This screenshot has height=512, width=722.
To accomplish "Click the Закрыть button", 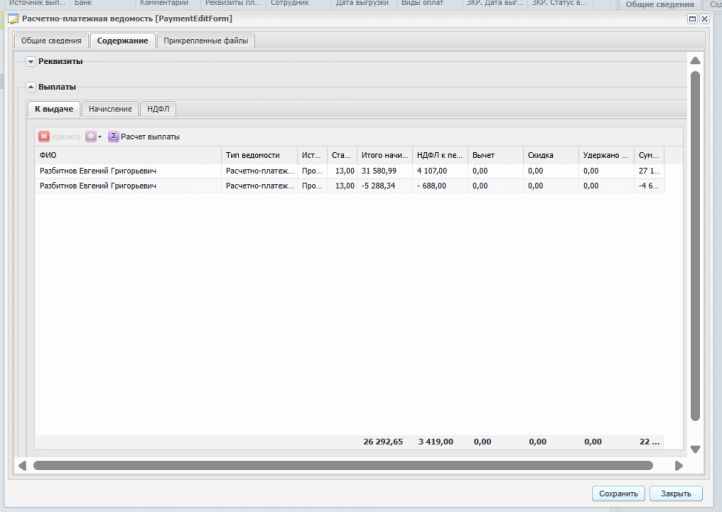I will (x=676, y=494).
